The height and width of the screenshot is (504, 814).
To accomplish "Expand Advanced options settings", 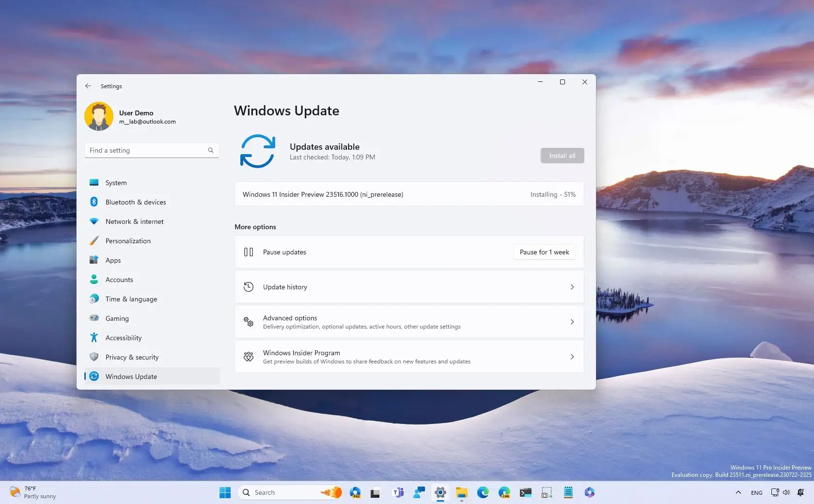I will coord(408,322).
